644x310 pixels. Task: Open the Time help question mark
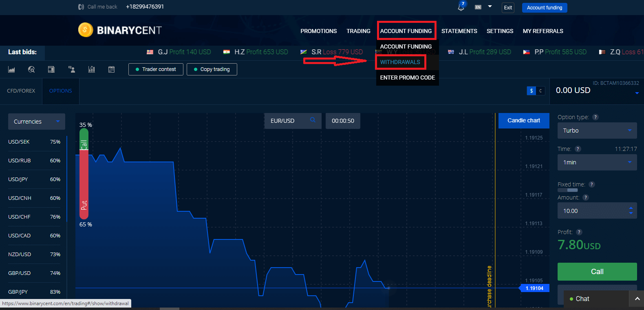click(578, 149)
